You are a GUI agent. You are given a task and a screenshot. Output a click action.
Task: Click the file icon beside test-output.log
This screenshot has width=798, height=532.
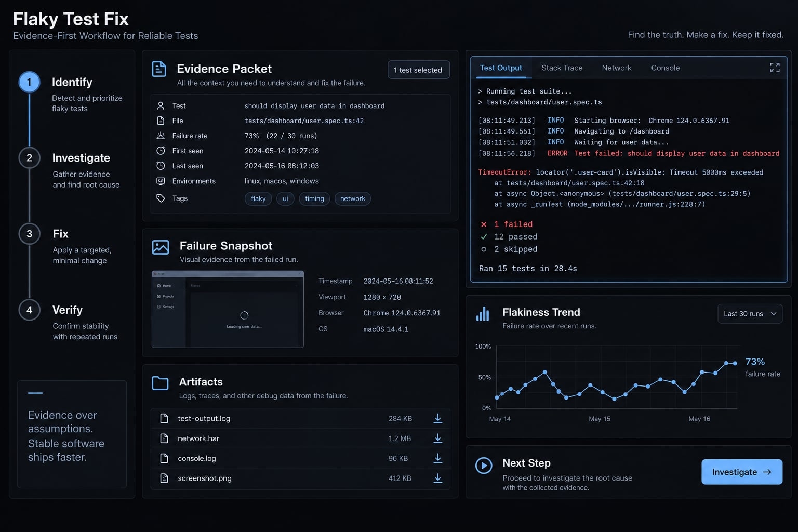point(164,418)
